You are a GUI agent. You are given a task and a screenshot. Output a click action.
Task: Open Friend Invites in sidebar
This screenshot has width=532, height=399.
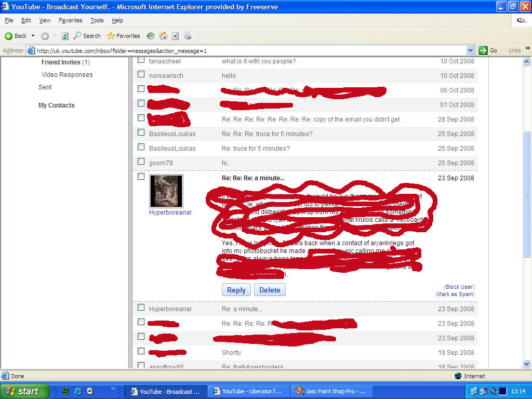click(65, 62)
